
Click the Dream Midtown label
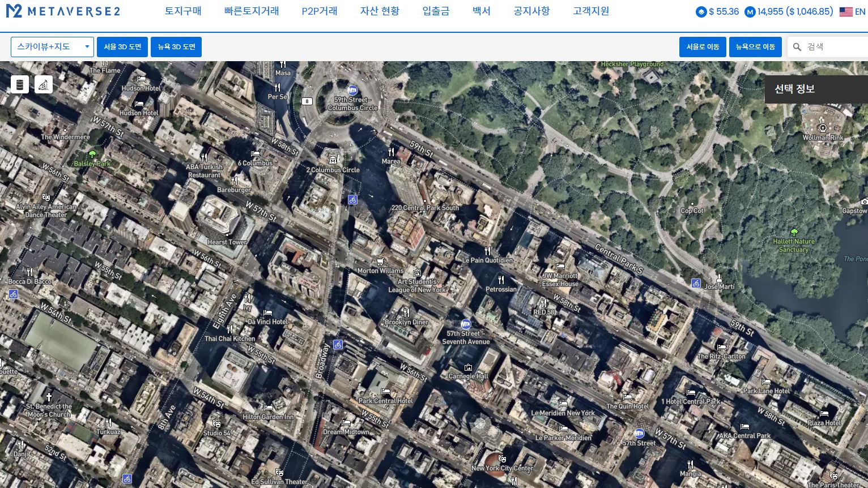tap(346, 431)
